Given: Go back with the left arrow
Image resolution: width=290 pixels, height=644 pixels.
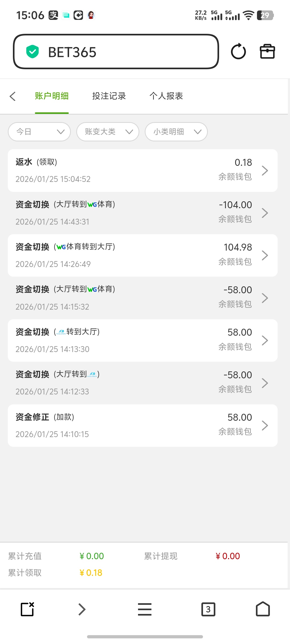Looking at the screenshot, I should click(13, 96).
